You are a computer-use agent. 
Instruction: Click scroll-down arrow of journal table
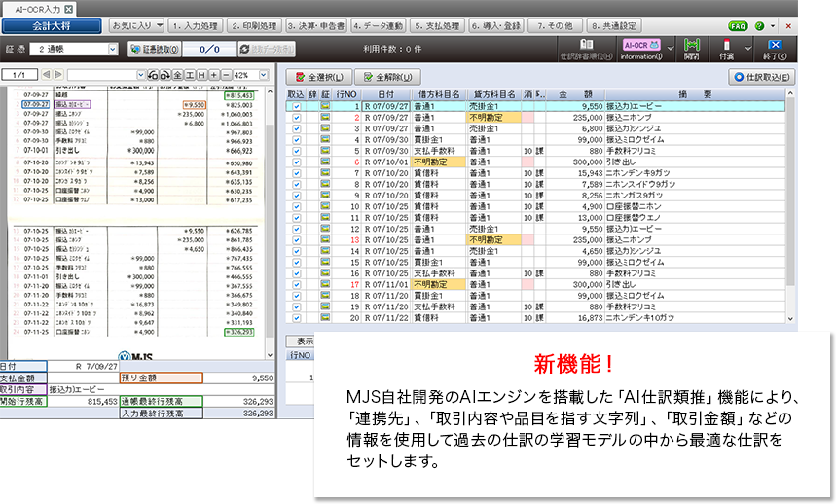[790, 318]
